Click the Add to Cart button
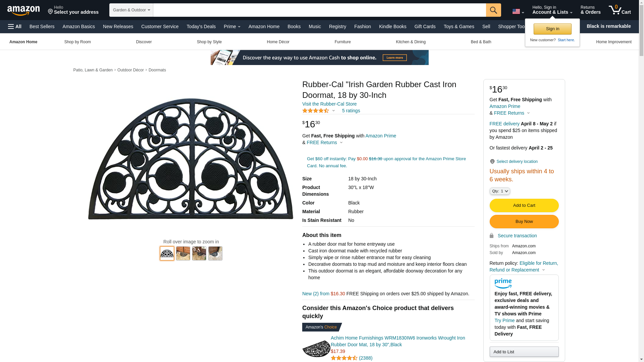Screen dimensions: 644x362 524,205
